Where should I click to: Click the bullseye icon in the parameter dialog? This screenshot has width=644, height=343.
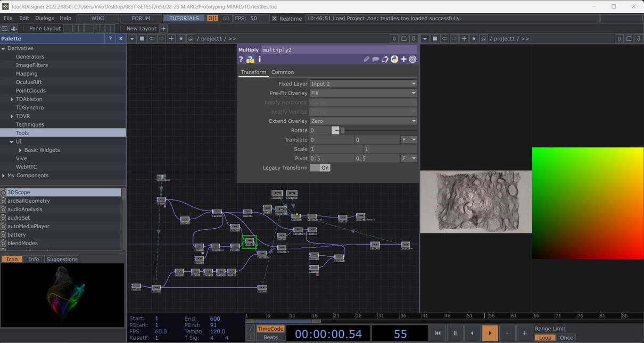412,59
